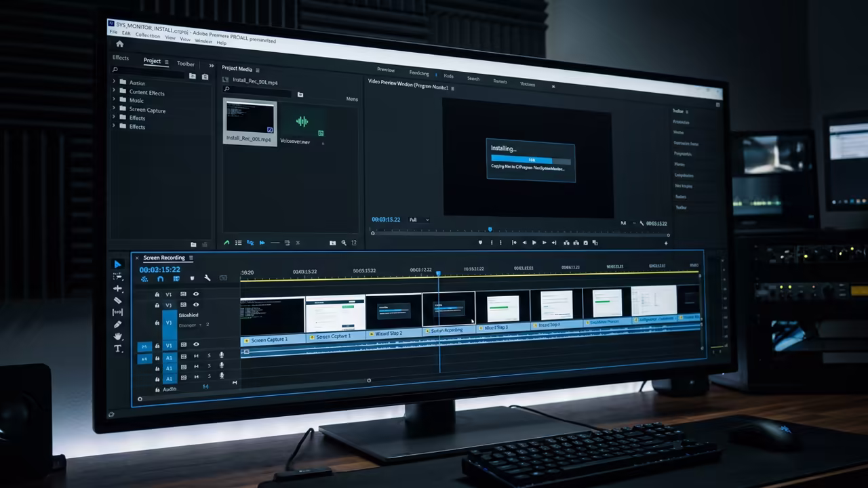This screenshot has width=868, height=488.
Task: Open the Search workspace at the top
Action: click(x=473, y=79)
